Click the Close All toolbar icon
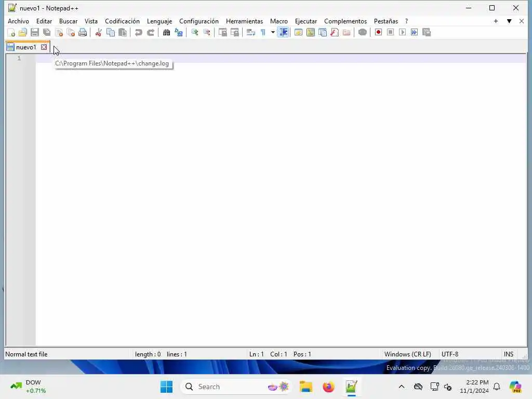The height and width of the screenshot is (399, 532). [x=71, y=33]
